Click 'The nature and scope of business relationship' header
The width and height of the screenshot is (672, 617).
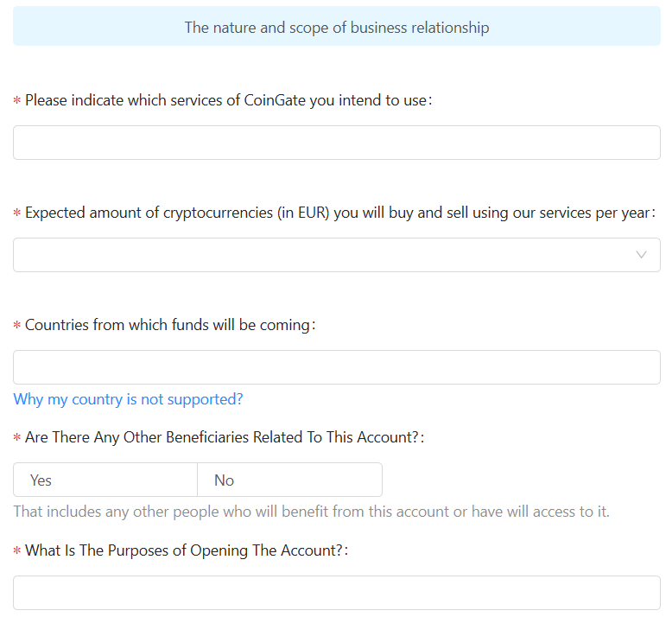coord(336,28)
